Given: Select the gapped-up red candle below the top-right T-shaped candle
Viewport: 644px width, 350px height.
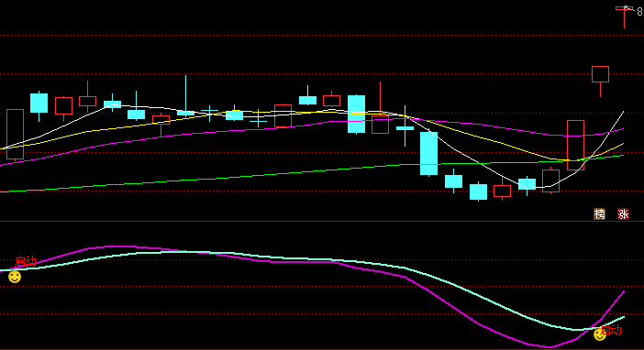Looking at the screenshot, I should click(600, 81).
